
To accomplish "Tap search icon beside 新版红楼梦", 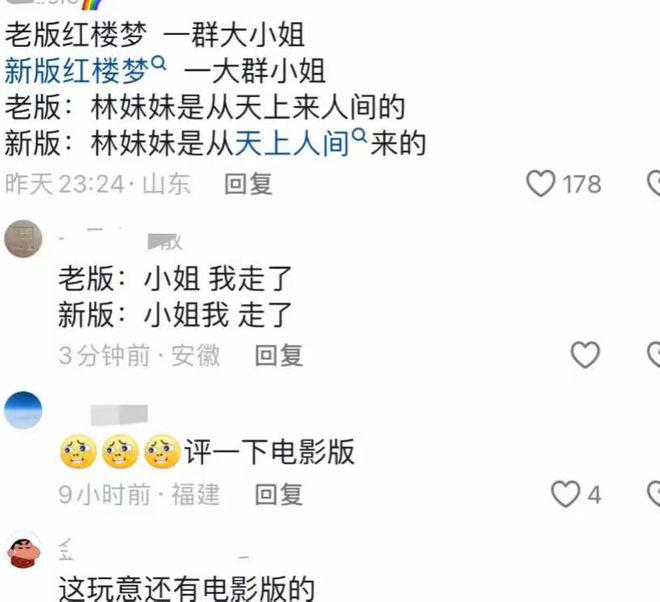I will coord(158,63).
